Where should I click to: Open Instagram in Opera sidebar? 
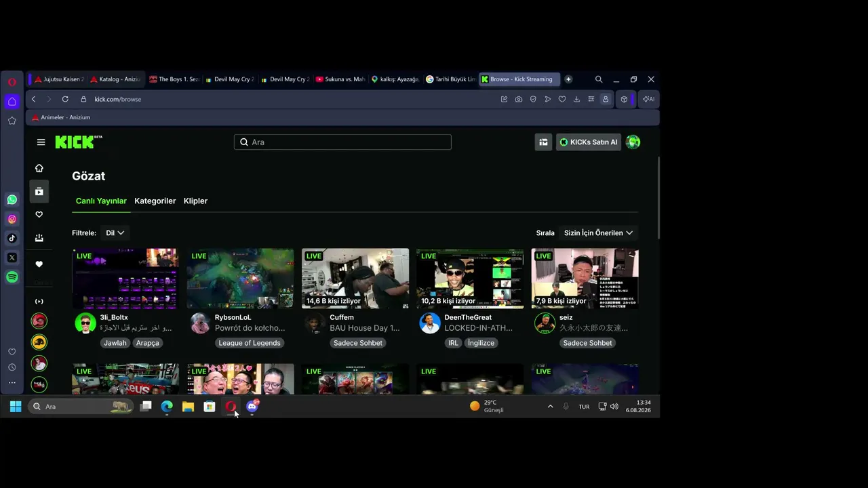tap(12, 219)
